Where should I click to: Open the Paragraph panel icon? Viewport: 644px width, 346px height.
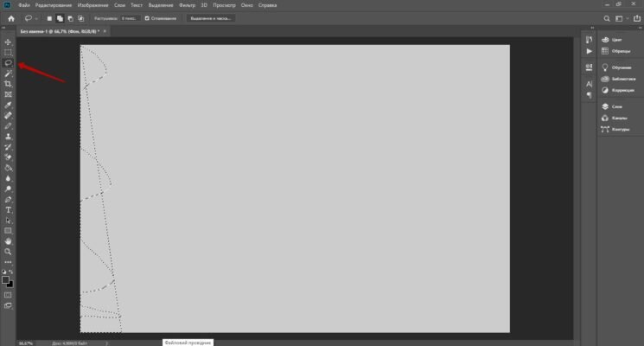click(589, 95)
